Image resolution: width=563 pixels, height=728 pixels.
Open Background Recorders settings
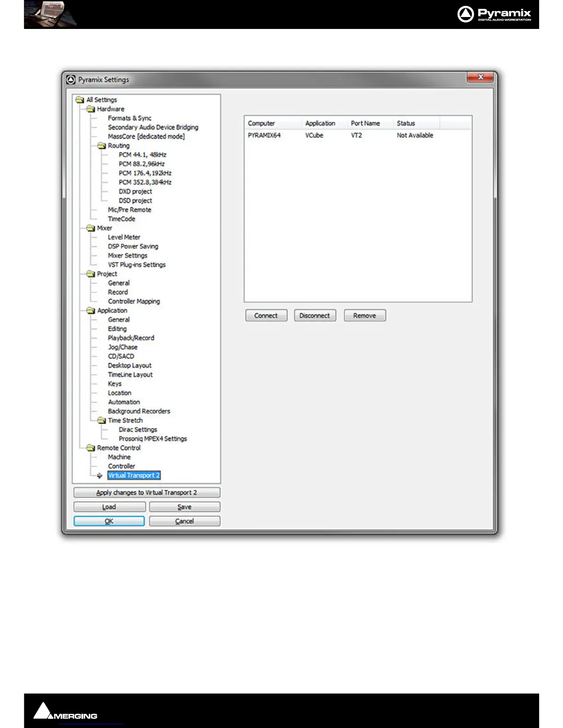[x=139, y=411]
